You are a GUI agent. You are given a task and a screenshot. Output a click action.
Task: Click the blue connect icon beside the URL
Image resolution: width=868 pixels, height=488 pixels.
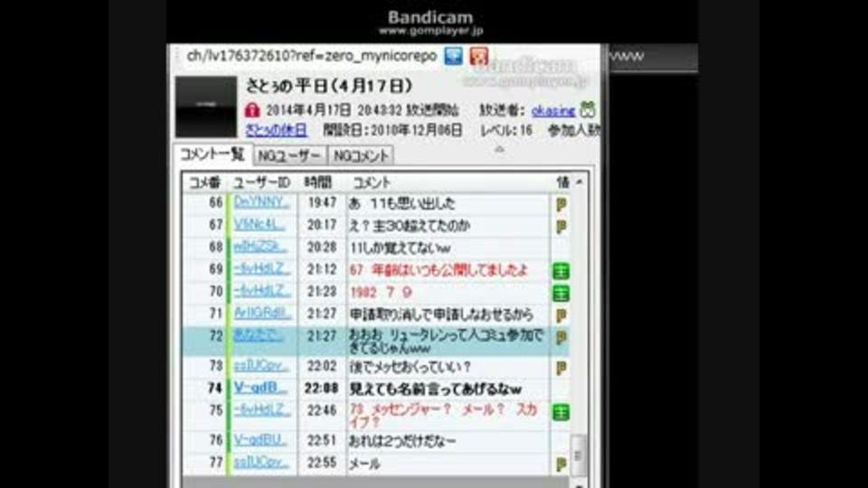(453, 56)
